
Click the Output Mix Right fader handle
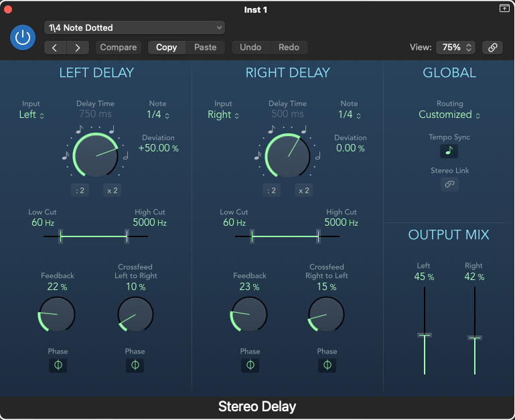pos(475,338)
